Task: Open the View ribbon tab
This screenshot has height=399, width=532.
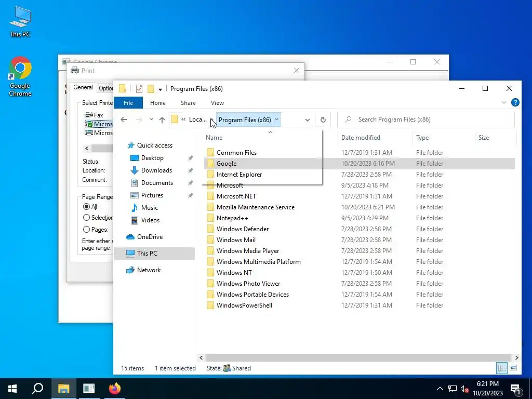Action: point(217,103)
